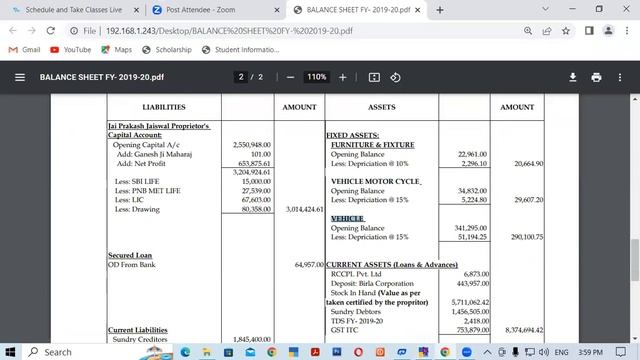The width and height of the screenshot is (640, 360).
Task: Open the Maps bookmark
Action: click(117, 50)
